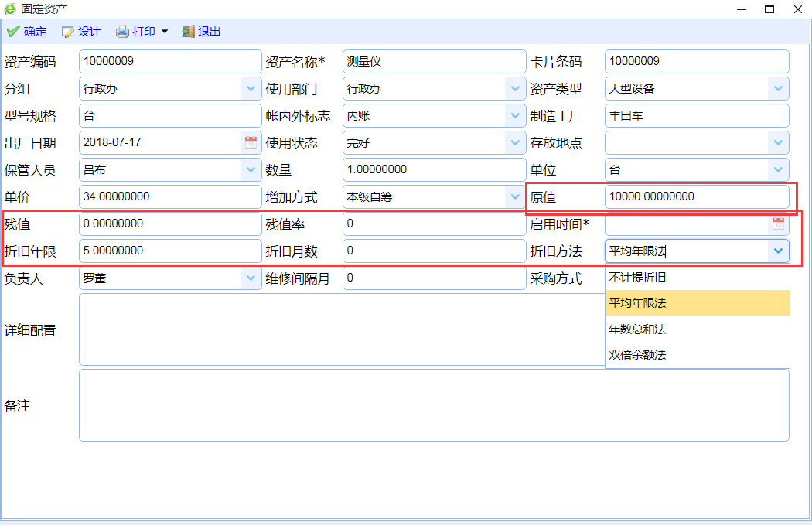Expand the 保管人员 dropdown
This screenshot has height=529, width=812.
[251, 170]
